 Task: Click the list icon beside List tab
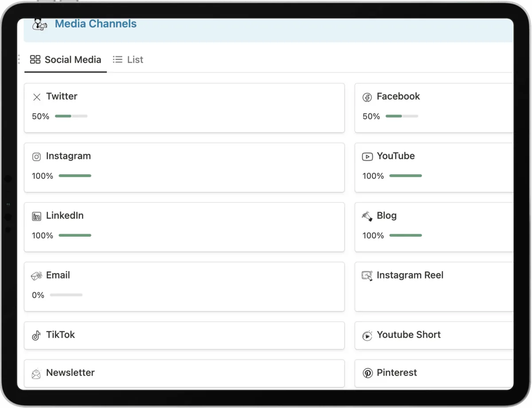coord(117,59)
